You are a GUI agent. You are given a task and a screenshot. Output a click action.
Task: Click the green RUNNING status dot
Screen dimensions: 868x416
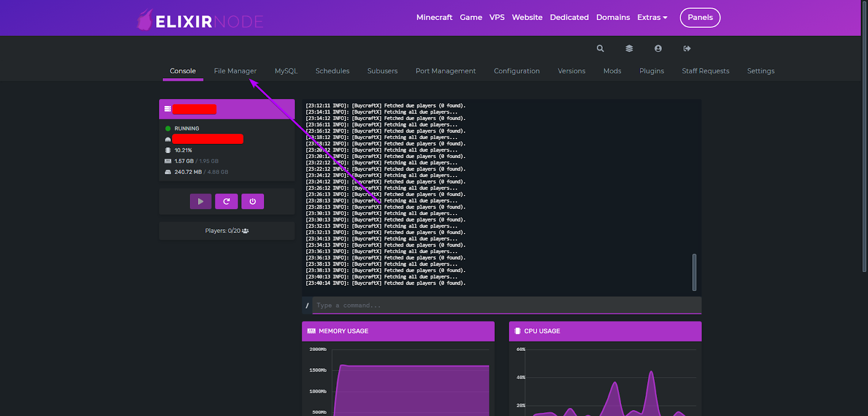(x=168, y=129)
